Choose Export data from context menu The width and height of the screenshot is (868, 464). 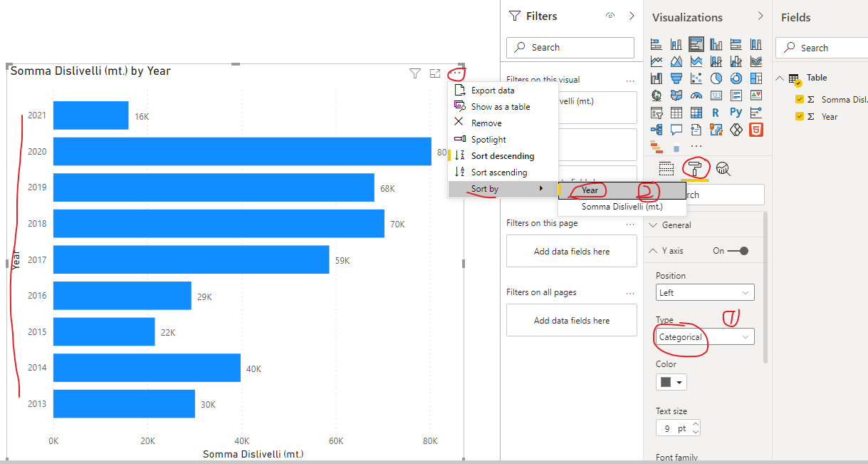(x=503, y=91)
